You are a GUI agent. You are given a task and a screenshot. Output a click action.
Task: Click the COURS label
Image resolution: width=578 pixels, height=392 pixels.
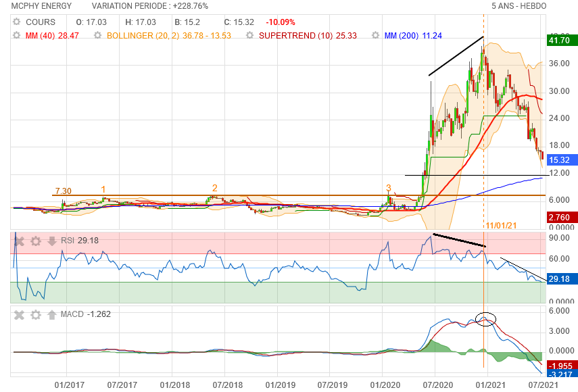point(41,22)
